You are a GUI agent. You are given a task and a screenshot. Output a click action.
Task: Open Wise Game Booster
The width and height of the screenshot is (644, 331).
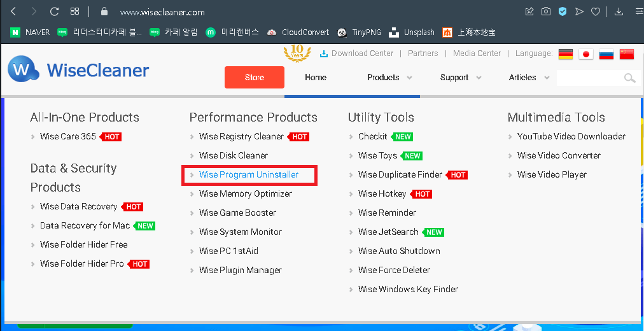[237, 213]
